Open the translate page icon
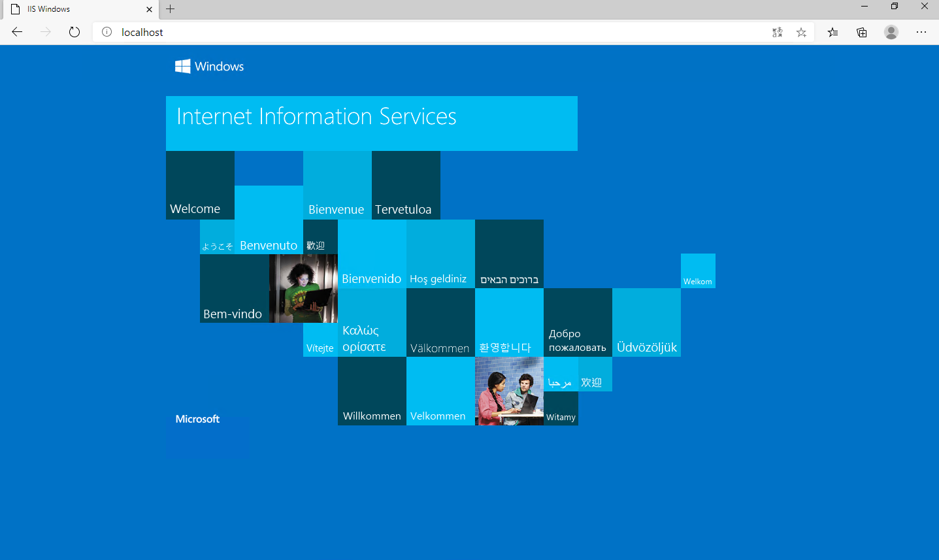The image size is (939, 560). tap(777, 32)
